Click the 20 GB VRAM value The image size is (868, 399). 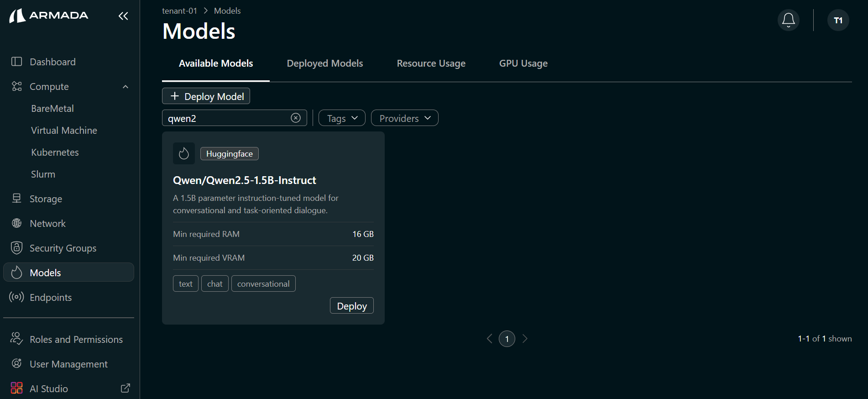point(363,258)
